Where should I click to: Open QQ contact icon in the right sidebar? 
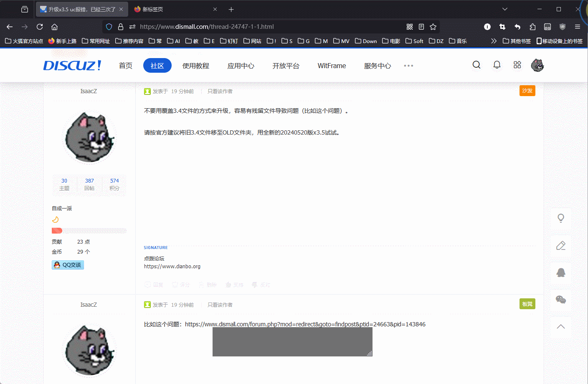click(x=561, y=273)
